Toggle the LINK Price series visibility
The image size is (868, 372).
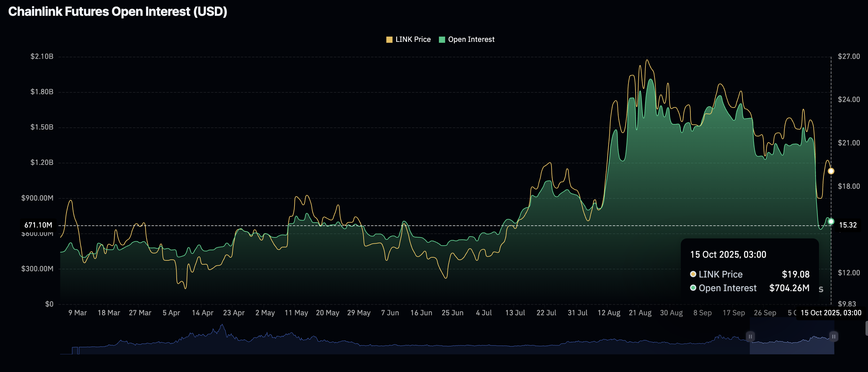point(408,39)
